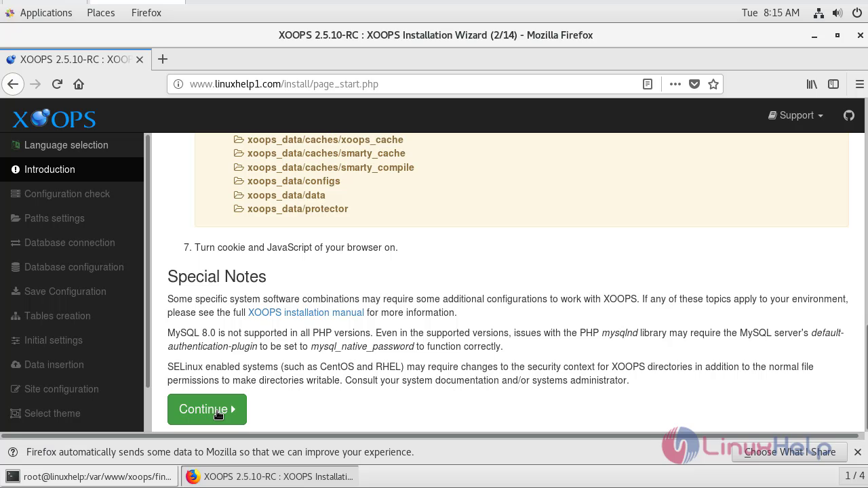Toggle Reader View icon
Viewport: 868px width, 488px height.
click(x=648, y=84)
